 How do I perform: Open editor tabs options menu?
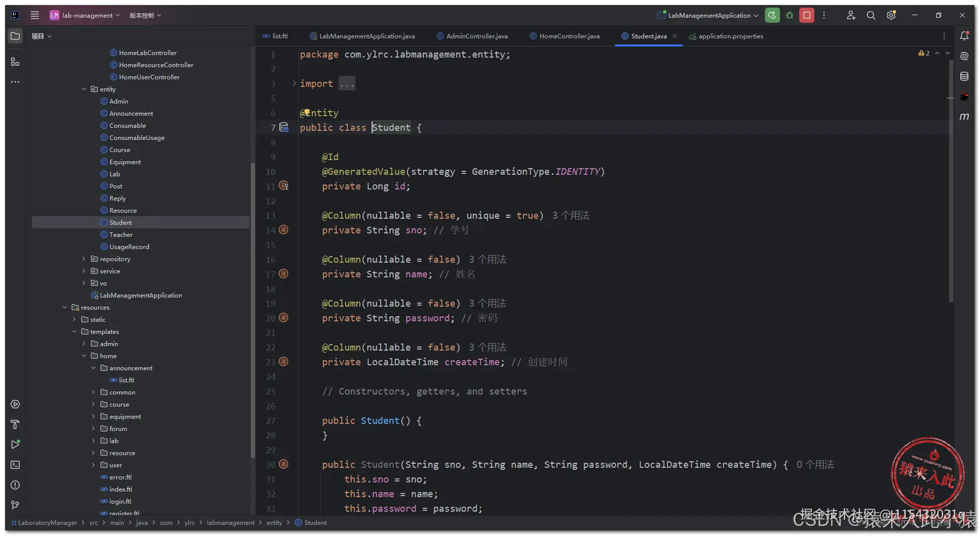point(944,36)
